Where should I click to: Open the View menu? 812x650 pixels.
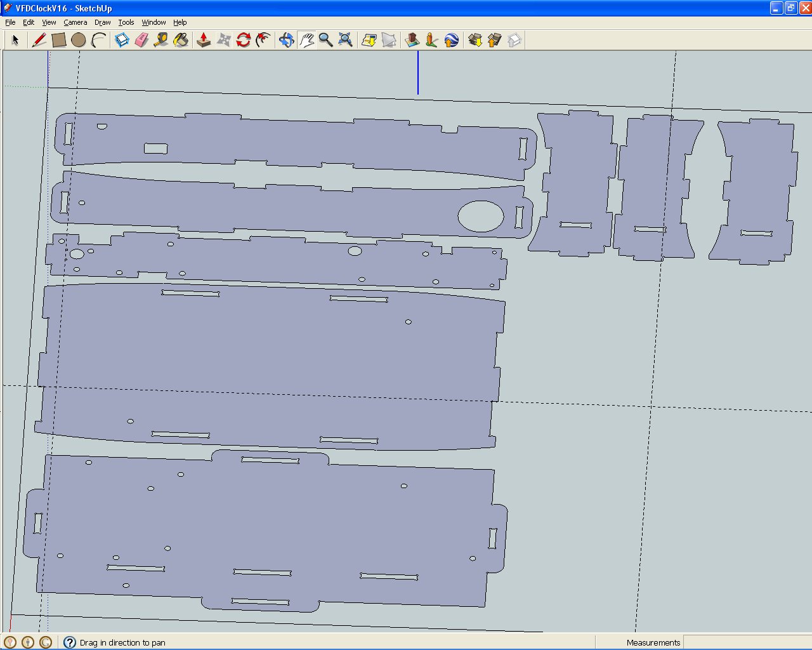pyautogui.click(x=49, y=22)
